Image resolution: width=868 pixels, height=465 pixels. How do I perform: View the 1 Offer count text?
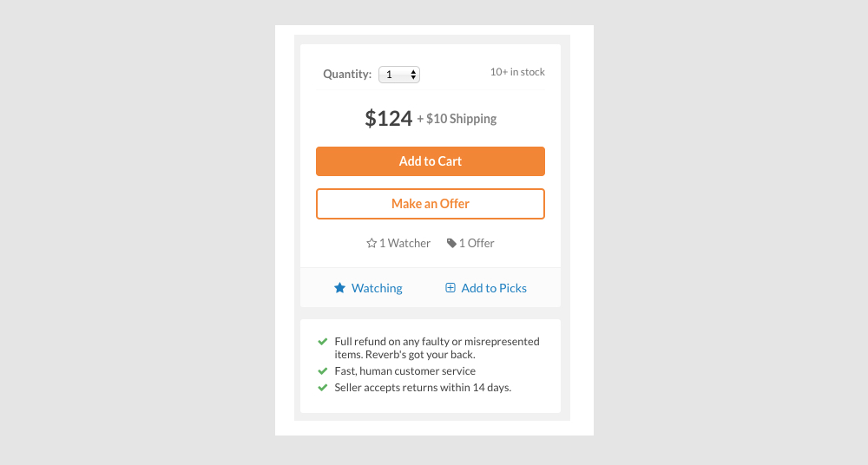coord(477,244)
